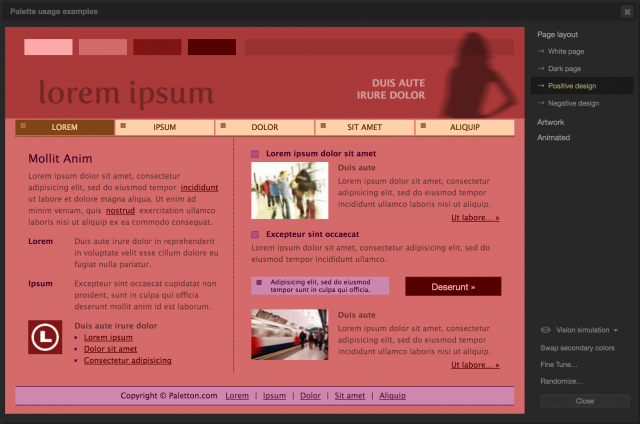Viewport: 640px width, 424px height.
Task: Click the darkest maroon color swatch
Action: pos(212,47)
